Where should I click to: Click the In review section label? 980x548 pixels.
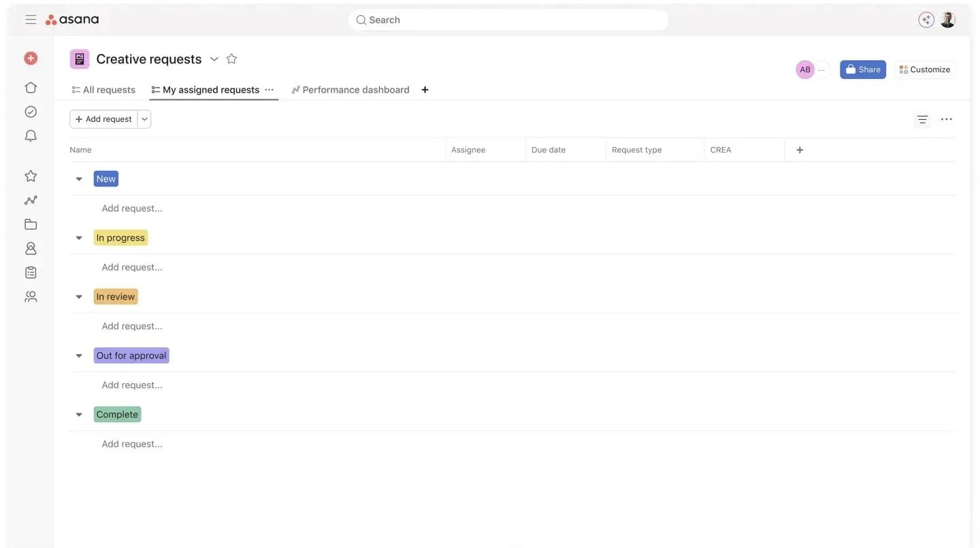[116, 297]
